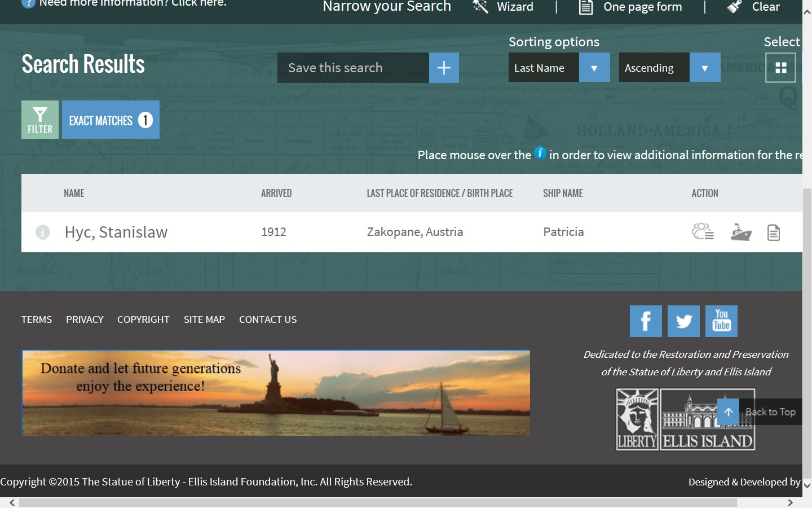Select One page form option
Image resolution: width=812 pixels, height=508 pixels.
(630, 7)
